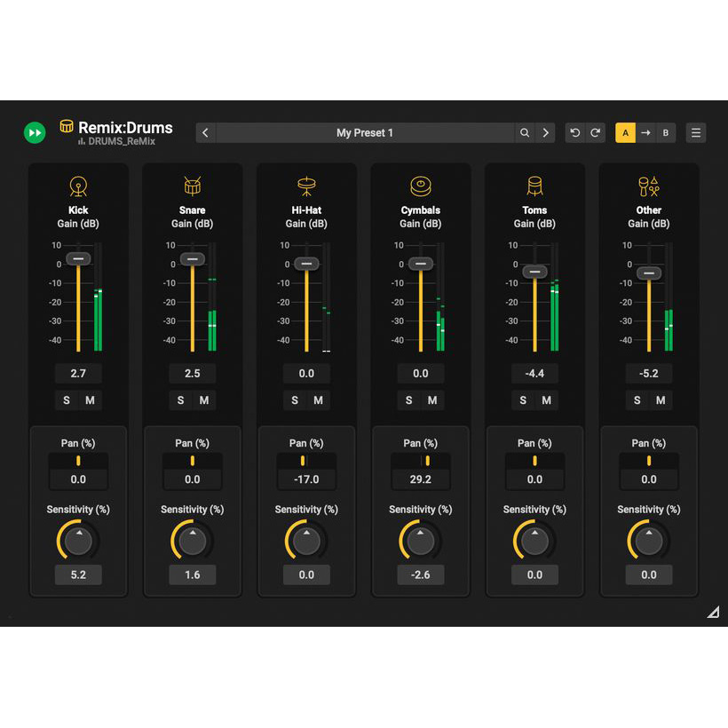Mute the Hi-Hat channel
Viewport: 728px width, 728px height.
pos(319,400)
